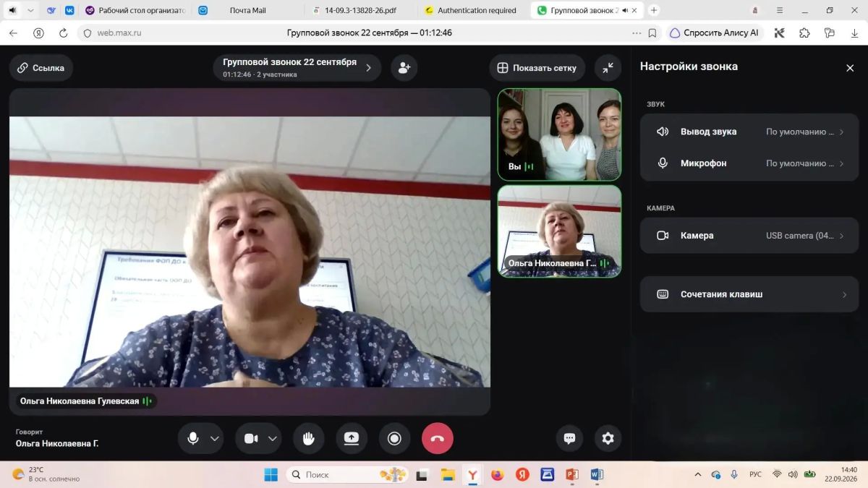Add a participant with the person-plus icon
Viewport: 868px width, 488px height.
(404, 67)
